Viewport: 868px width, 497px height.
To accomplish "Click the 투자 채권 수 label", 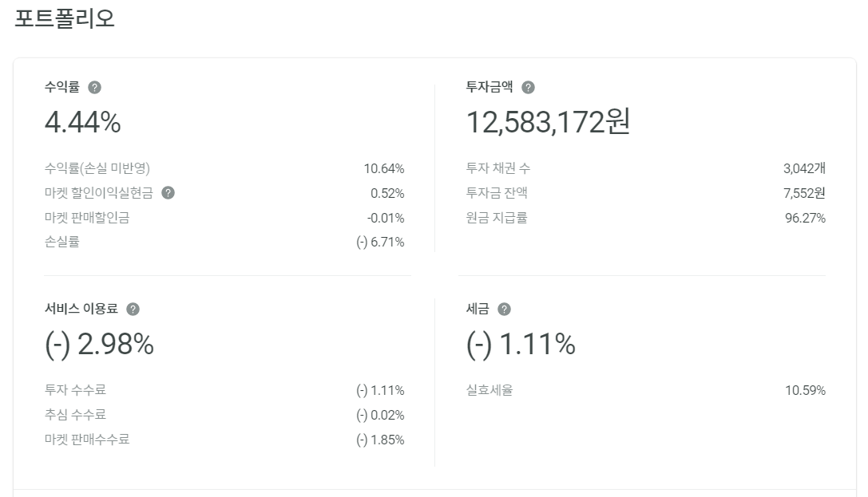I will (x=498, y=168).
